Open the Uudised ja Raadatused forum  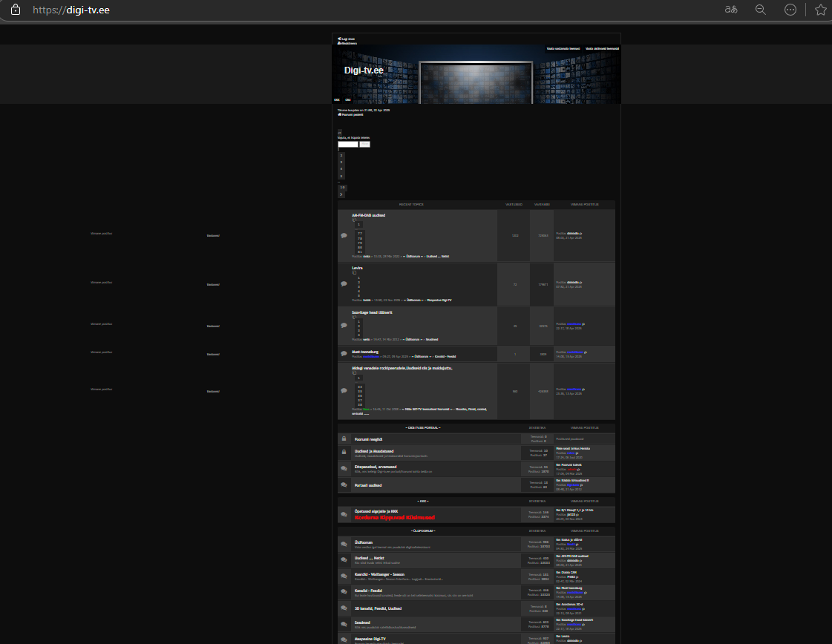click(374, 451)
